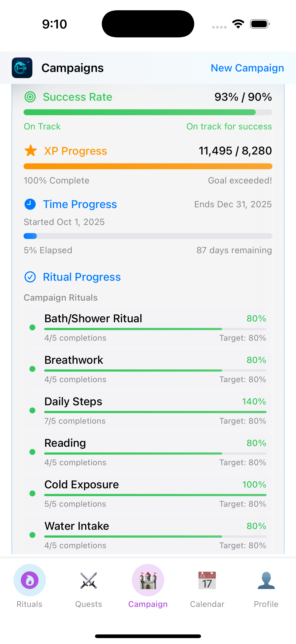
Task: Open the Calendar tab icon
Action: (x=207, y=580)
